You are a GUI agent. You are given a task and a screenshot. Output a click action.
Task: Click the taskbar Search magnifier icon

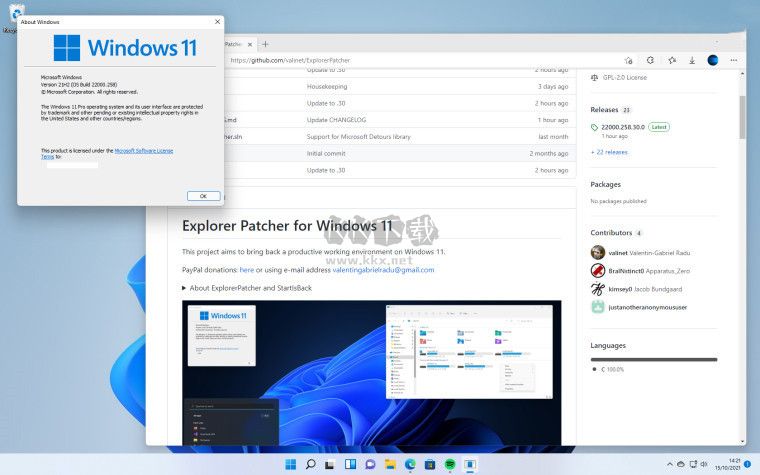pyautogui.click(x=311, y=465)
